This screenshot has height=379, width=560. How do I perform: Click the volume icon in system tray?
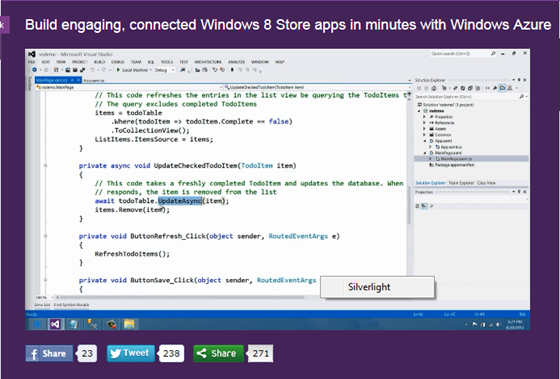[x=498, y=325]
